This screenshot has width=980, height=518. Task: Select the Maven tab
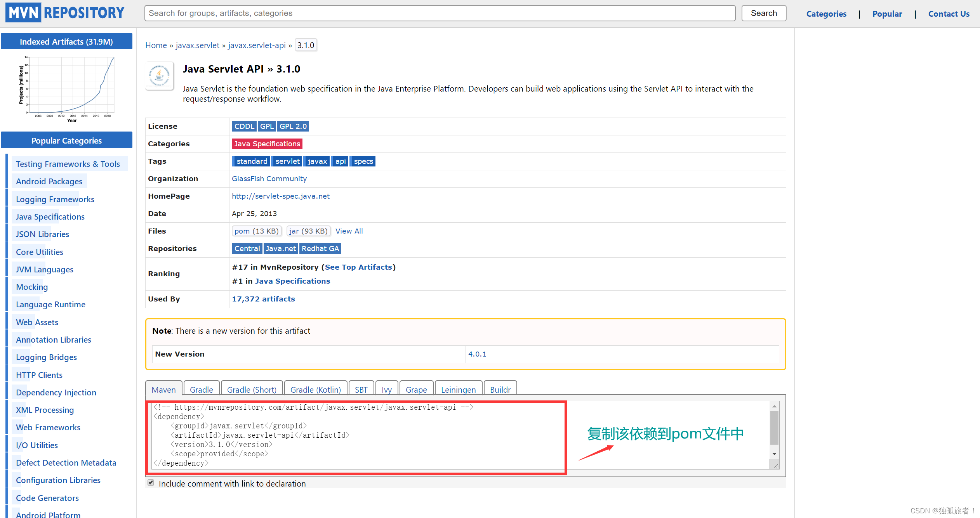tap(163, 389)
